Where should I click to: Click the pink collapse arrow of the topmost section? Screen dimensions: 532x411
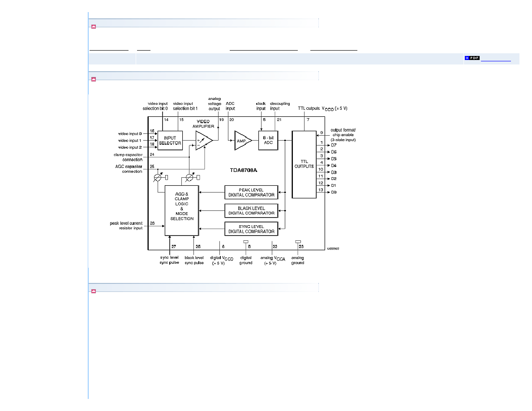(94, 26)
